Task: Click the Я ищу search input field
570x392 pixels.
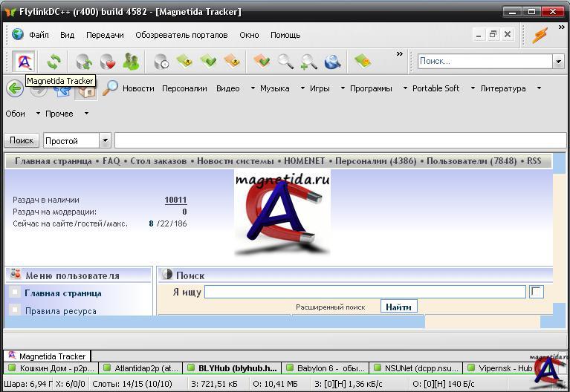Action: tap(364, 293)
